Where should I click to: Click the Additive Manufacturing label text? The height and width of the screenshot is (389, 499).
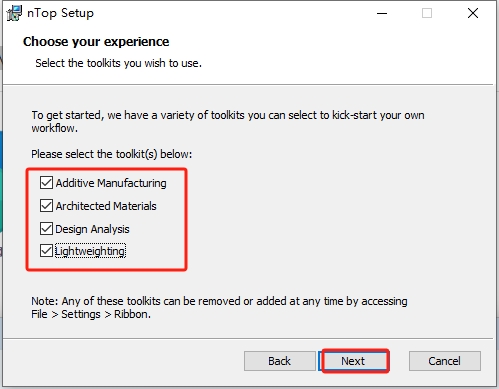(111, 183)
